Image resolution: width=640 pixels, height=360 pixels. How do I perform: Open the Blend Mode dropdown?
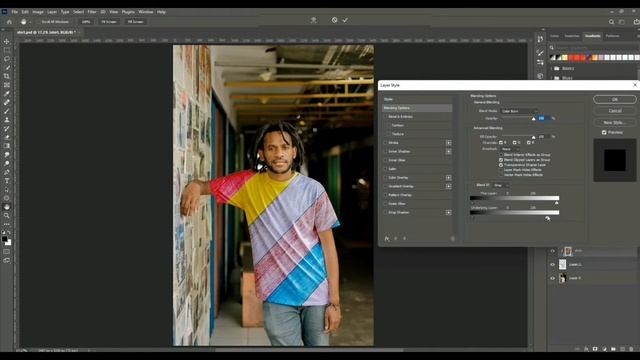[519, 111]
